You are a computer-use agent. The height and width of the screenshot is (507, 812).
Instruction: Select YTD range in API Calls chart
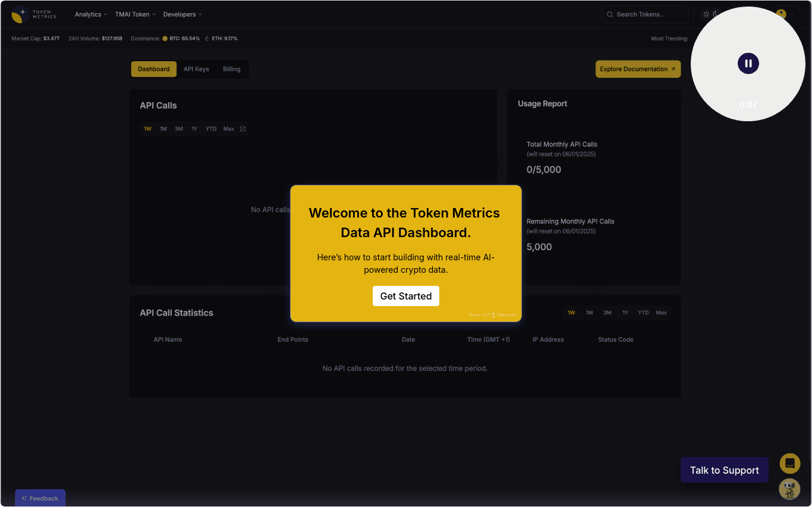(x=211, y=129)
